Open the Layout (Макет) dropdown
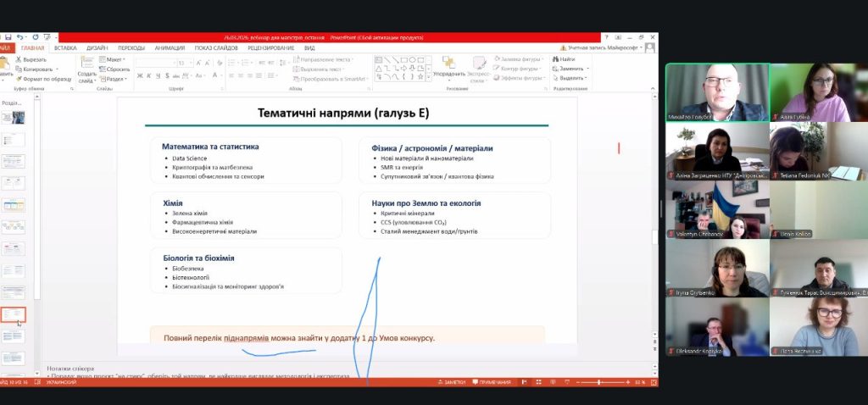The width and height of the screenshot is (868, 405). 111,59
